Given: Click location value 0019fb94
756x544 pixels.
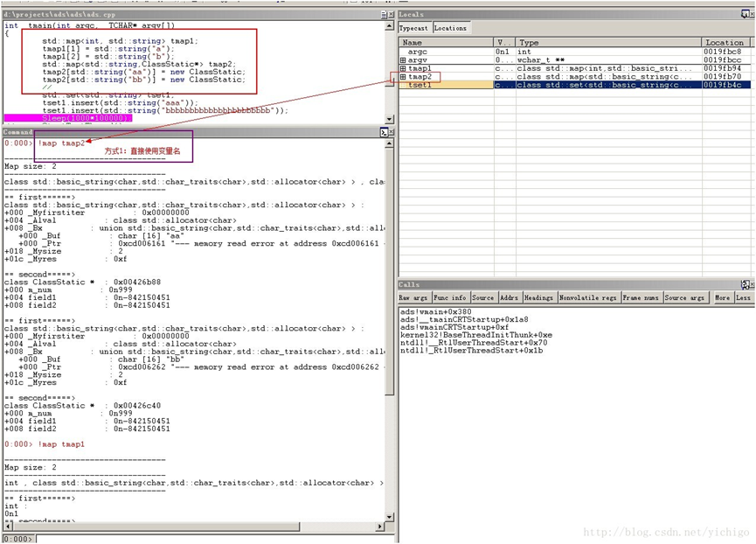Looking at the screenshot, I should [722, 68].
